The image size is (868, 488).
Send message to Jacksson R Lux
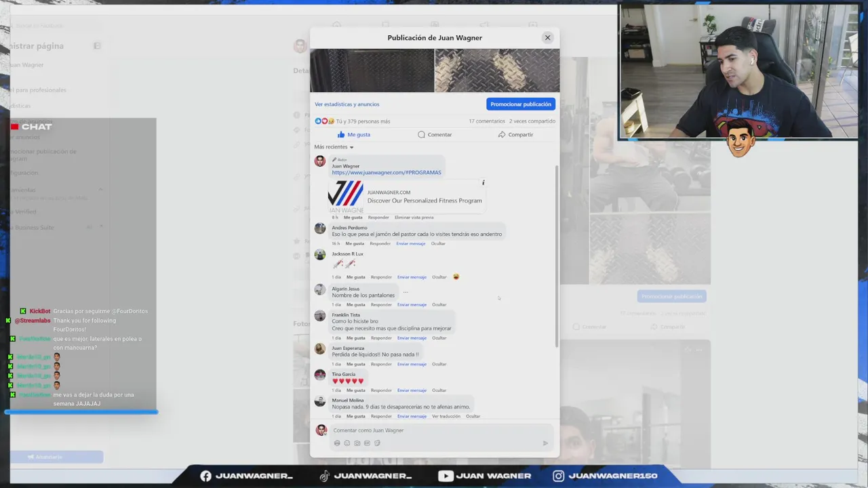pos(412,277)
